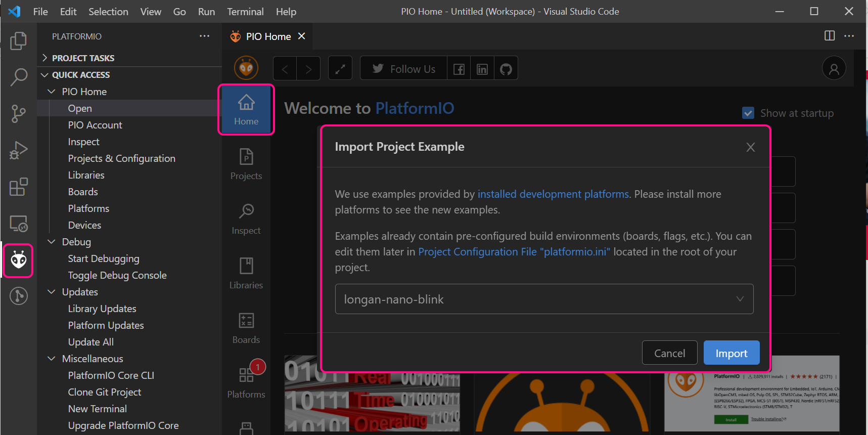Click the expand fullscreen icon in PIO Home

[x=340, y=68]
